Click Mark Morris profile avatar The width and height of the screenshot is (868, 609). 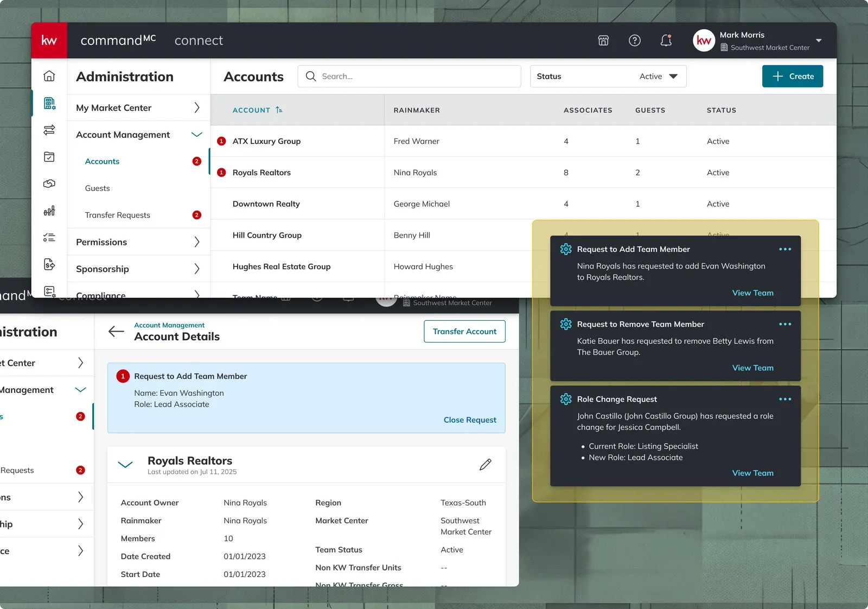(x=704, y=40)
